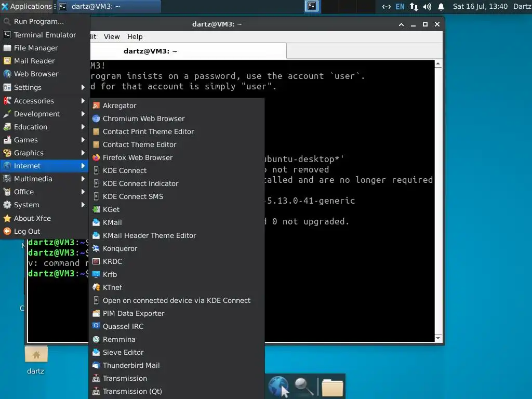Open Contact Theme Editor icon
This screenshot has width=532, height=399.
96,145
